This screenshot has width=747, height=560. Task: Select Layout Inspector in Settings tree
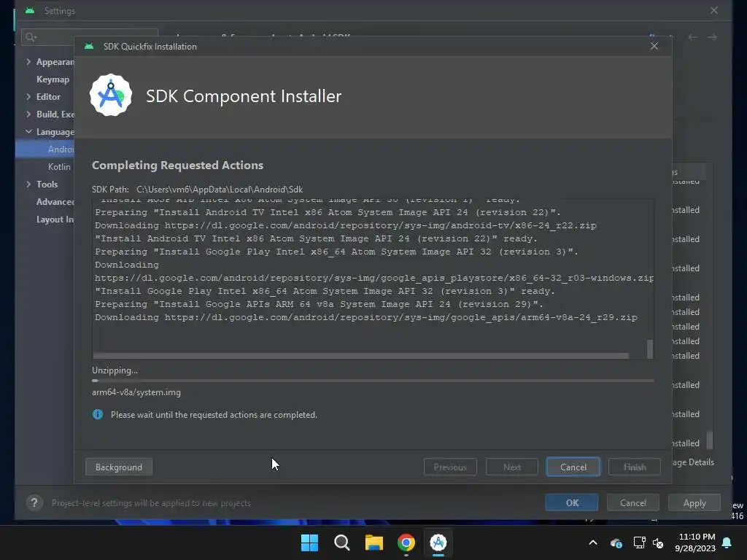pos(55,219)
